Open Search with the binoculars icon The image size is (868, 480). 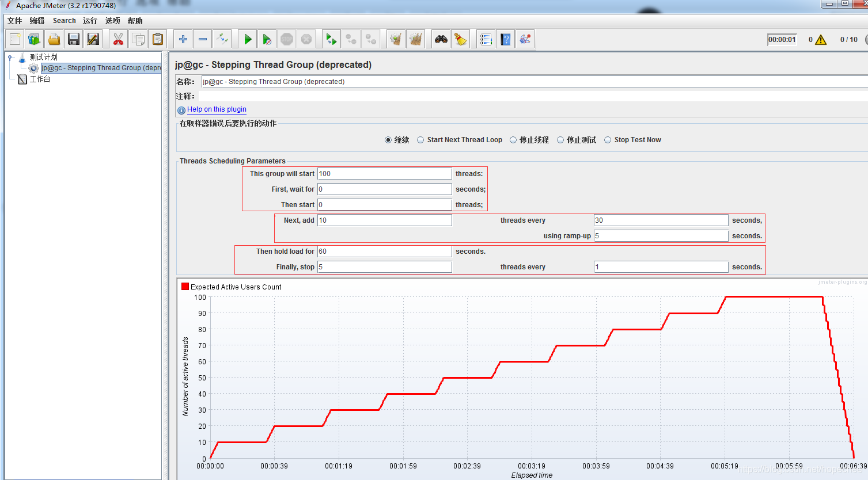pos(441,39)
